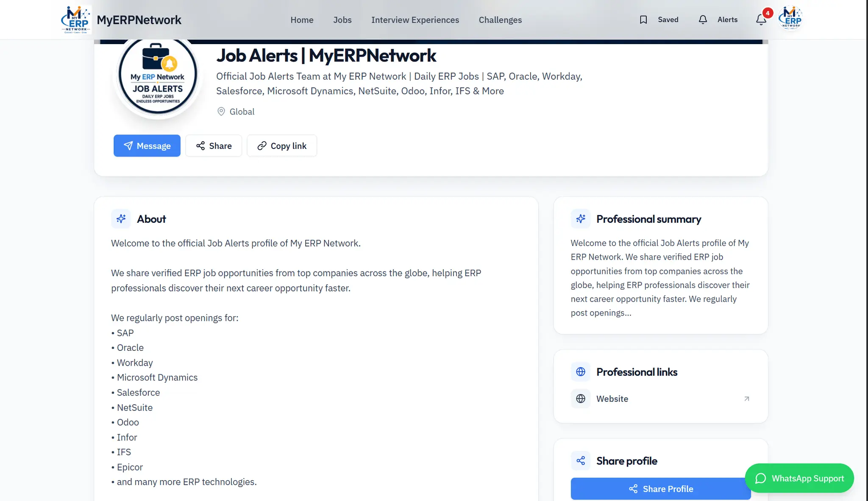Open Website link via arrow icon
The image size is (868, 501).
coord(747,399)
